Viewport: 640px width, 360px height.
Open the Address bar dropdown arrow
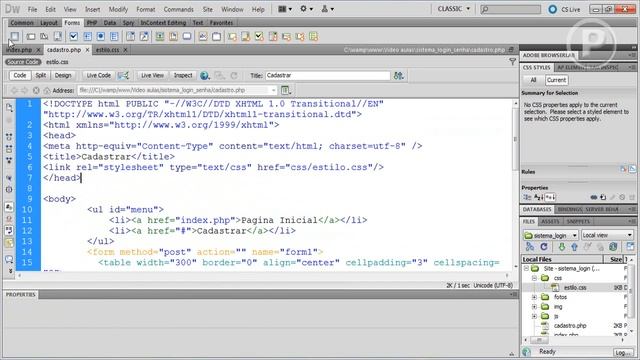[x=273, y=90]
